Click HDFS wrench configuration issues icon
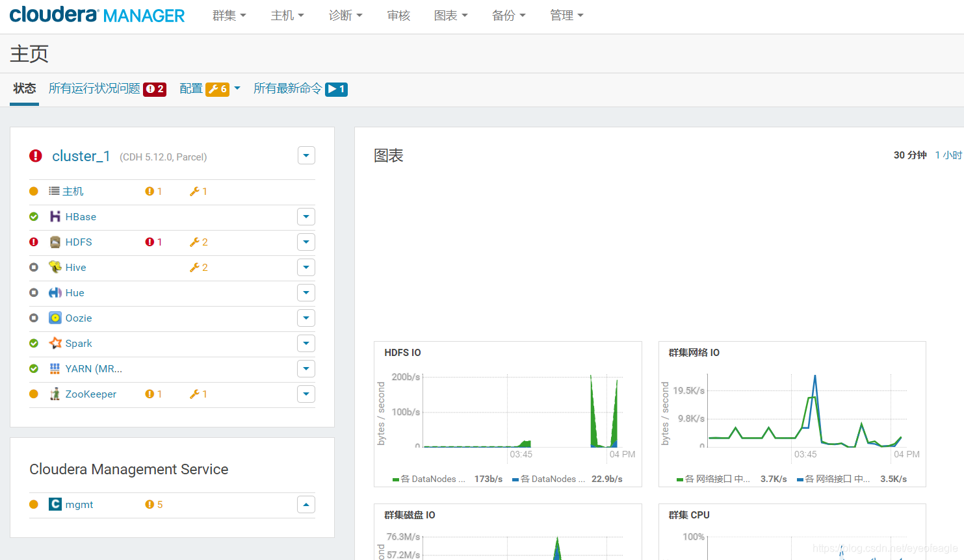 194,242
